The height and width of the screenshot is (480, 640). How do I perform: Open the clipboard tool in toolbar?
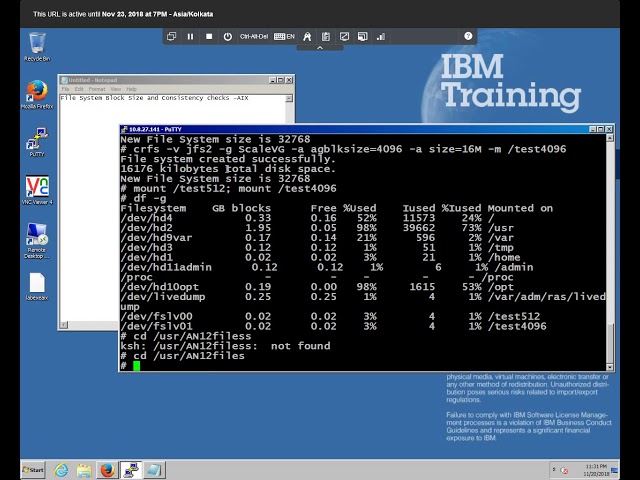pos(326,37)
